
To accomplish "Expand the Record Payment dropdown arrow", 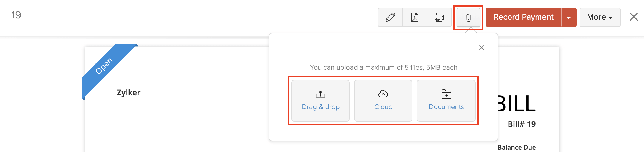I will 569,17.
